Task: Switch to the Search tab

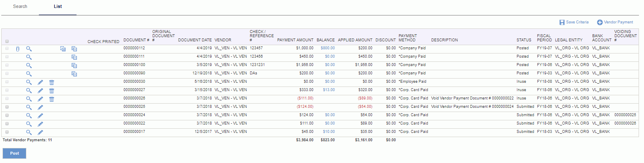Action: 20,7
